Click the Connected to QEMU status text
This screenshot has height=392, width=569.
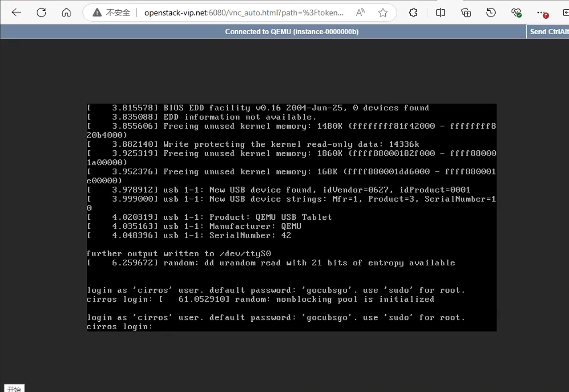point(292,32)
